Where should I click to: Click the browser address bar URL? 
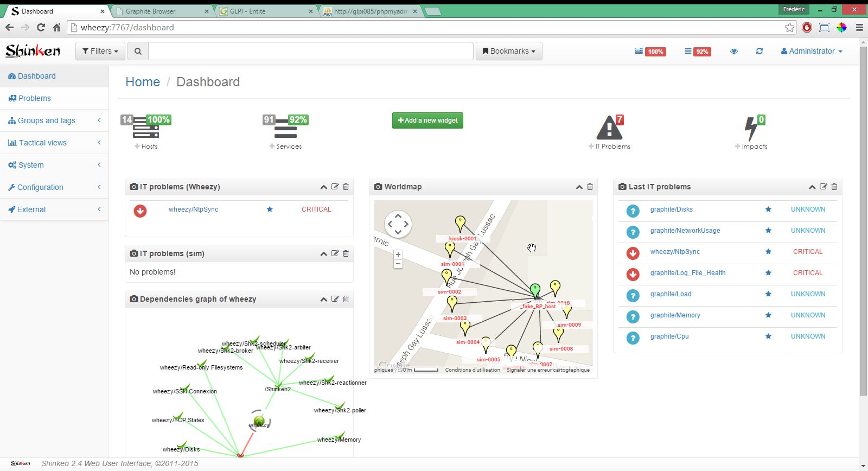pos(127,27)
